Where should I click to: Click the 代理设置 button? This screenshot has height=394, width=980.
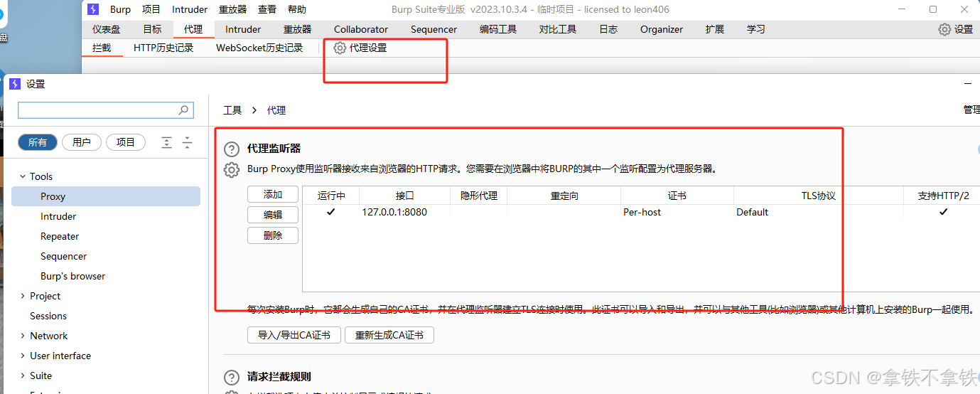pos(360,48)
